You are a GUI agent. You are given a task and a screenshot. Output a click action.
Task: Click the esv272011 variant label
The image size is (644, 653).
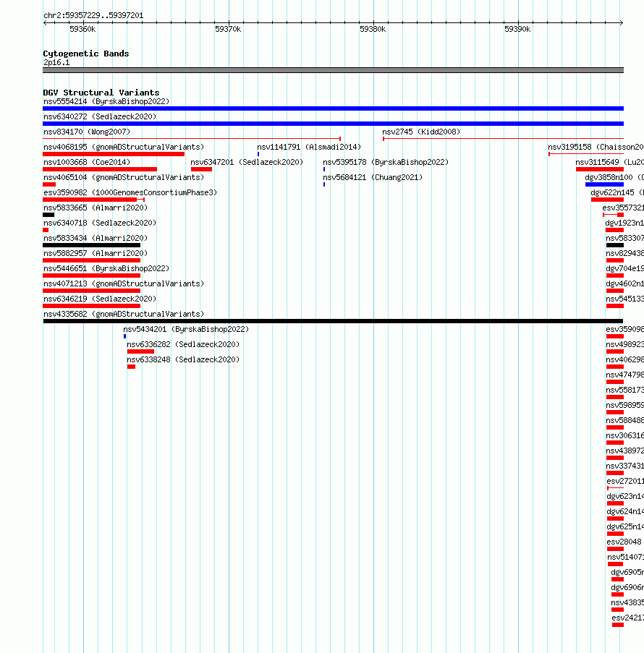[625, 482]
